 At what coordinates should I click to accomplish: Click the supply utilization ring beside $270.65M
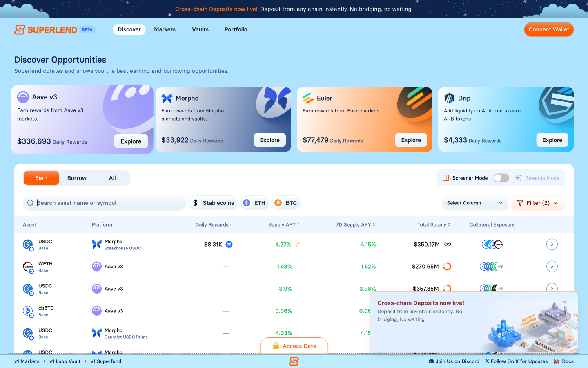(x=447, y=267)
